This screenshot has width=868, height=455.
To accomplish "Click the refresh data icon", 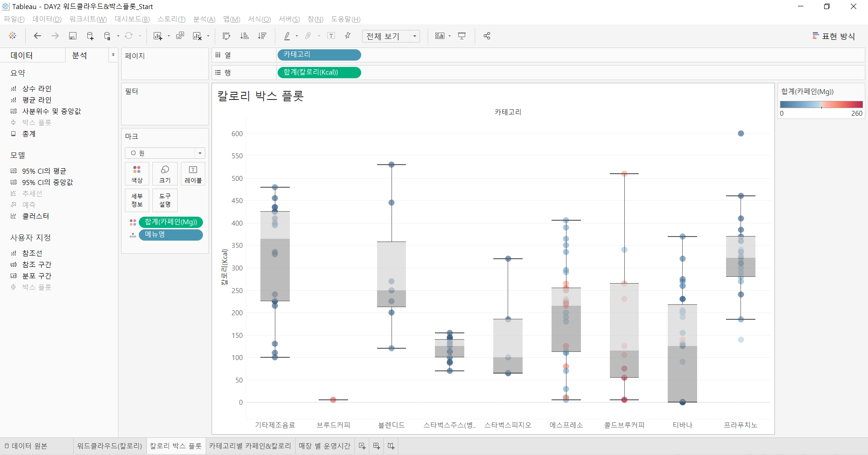I will (x=129, y=36).
